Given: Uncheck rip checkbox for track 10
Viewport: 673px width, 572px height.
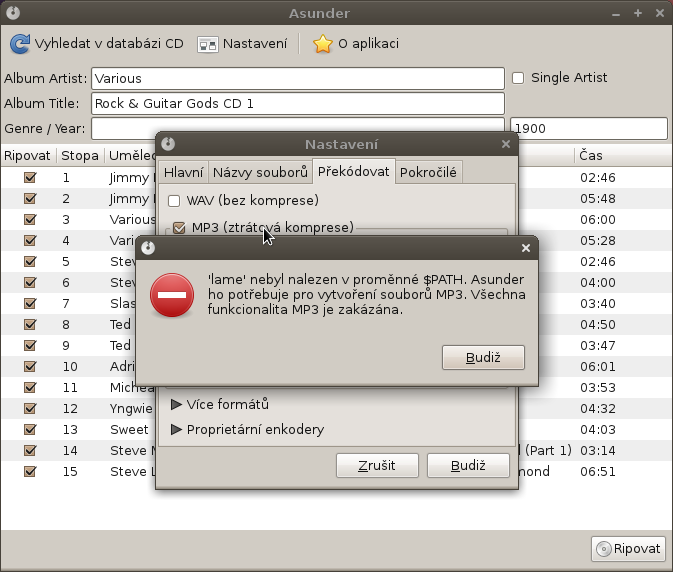Looking at the screenshot, I should pyautogui.click(x=30, y=366).
